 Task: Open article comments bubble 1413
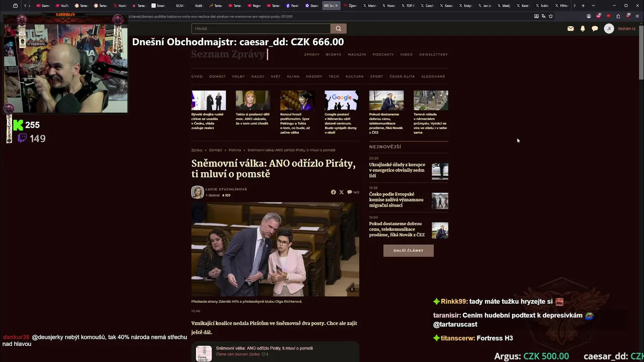click(353, 192)
